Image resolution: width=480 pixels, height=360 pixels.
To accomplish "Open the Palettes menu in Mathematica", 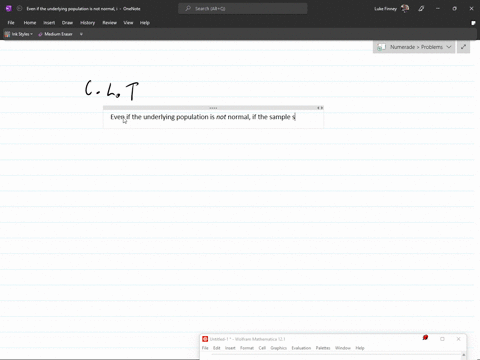I will pos(323,348).
